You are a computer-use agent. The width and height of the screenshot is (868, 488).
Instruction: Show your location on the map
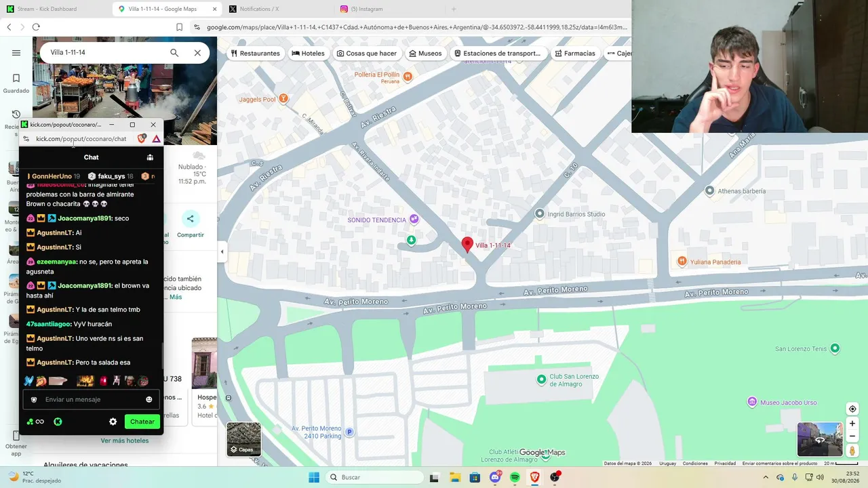(852, 409)
